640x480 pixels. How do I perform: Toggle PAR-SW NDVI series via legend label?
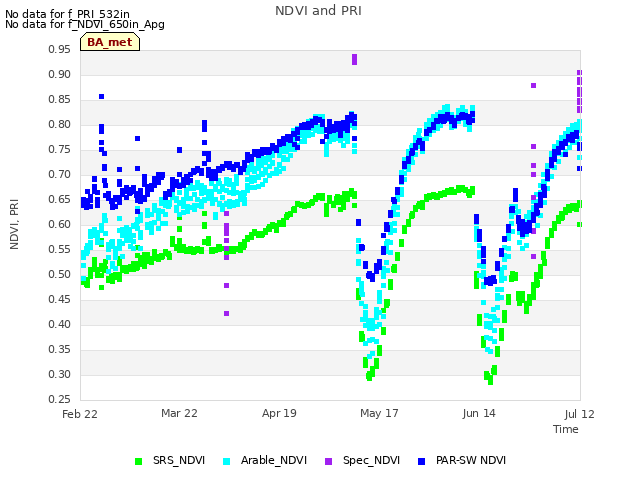(471, 460)
